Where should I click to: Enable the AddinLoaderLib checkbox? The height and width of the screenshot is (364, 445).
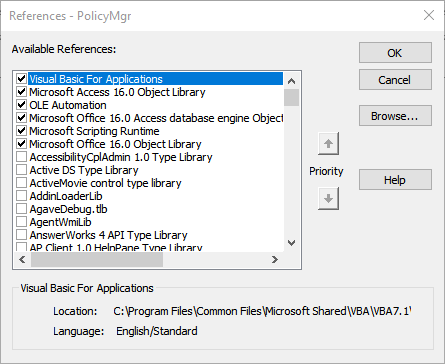pos(22,196)
